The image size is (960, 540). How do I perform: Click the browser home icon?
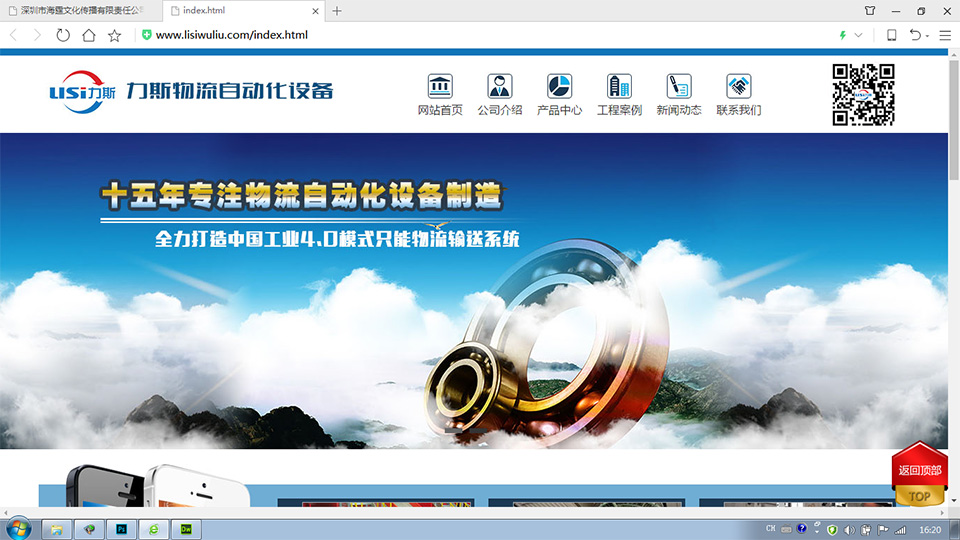(89, 35)
